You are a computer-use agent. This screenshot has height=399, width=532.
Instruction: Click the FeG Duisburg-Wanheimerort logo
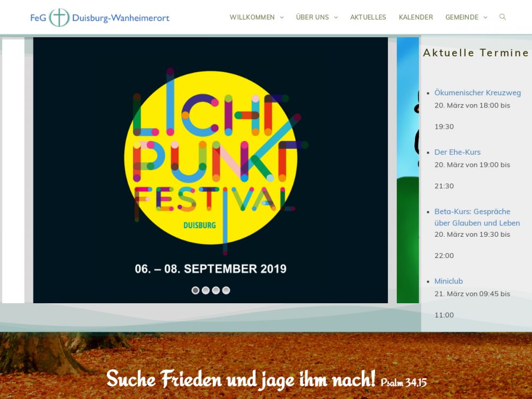tap(100, 18)
